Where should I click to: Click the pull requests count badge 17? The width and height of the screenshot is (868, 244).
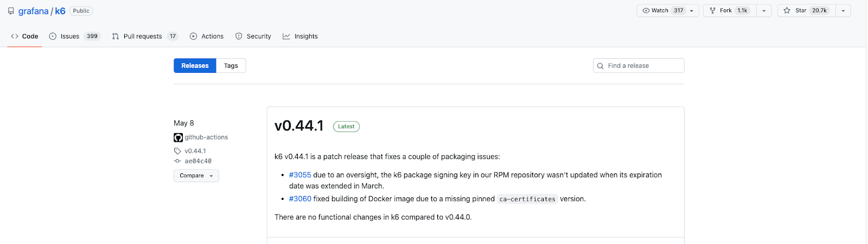click(x=173, y=36)
